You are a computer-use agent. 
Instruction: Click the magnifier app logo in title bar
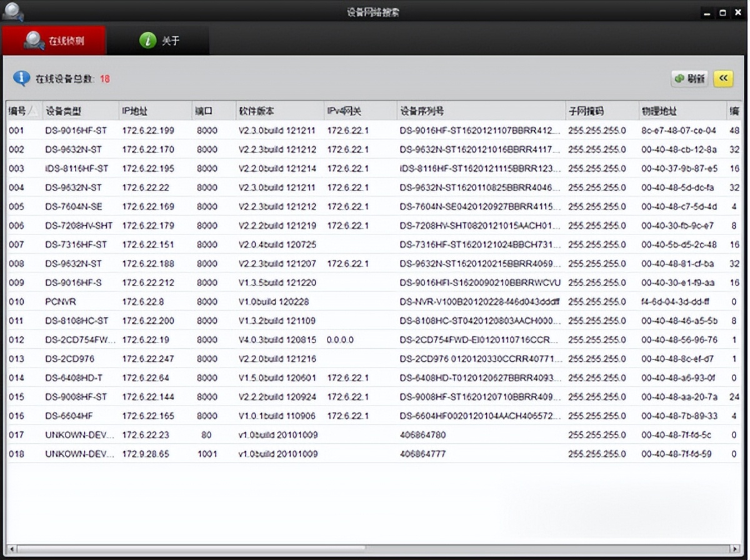[x=12, y=11]
